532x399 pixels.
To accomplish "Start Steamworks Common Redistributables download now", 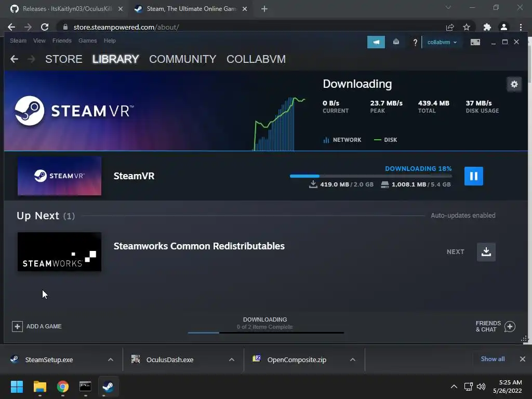I will pyautogui.click(x=486, y=252).
